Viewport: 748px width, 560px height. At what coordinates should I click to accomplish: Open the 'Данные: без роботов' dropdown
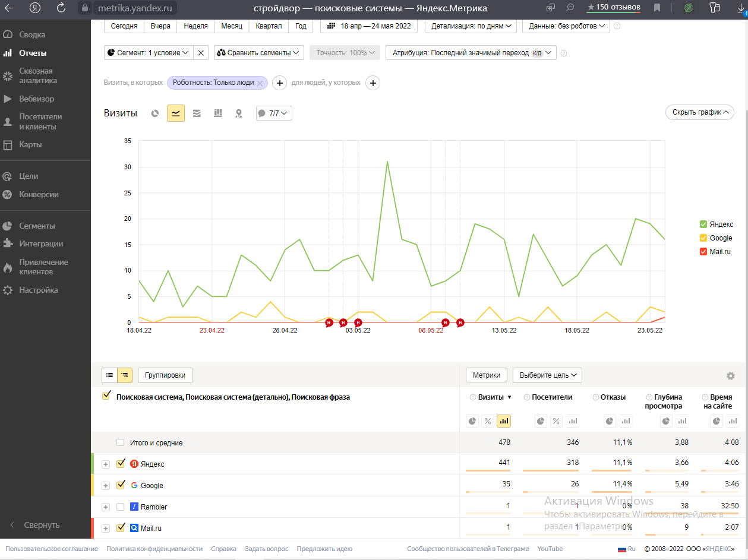566,26
